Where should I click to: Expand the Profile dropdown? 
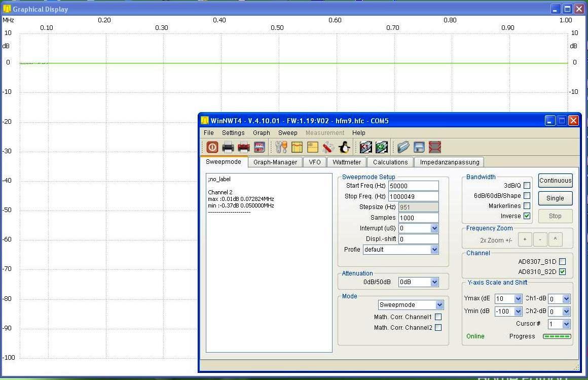(434, 250)
